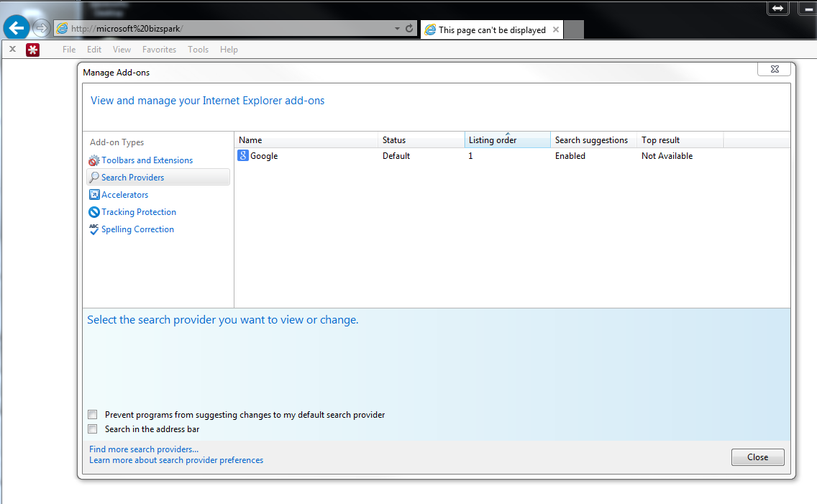Viewport: 817px width, 504px height.
Task: Open the Favorites menu
Action: (x=159, y=50)
